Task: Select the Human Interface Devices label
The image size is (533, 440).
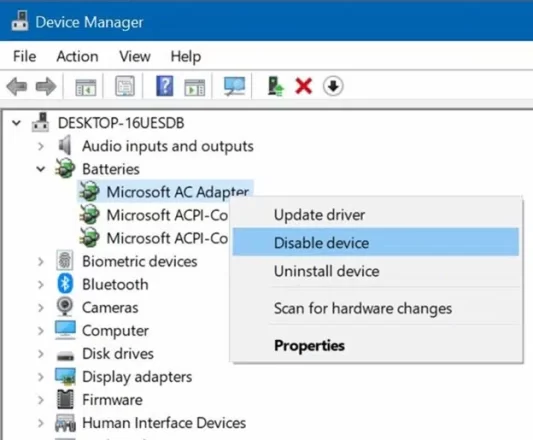Action: 164,423
